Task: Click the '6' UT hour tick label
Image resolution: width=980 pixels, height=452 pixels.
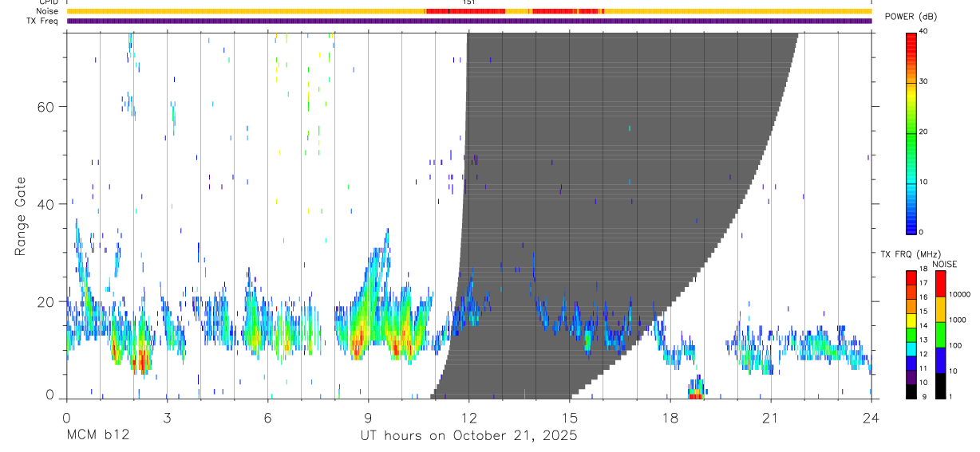Action: (x=267, y=419)
